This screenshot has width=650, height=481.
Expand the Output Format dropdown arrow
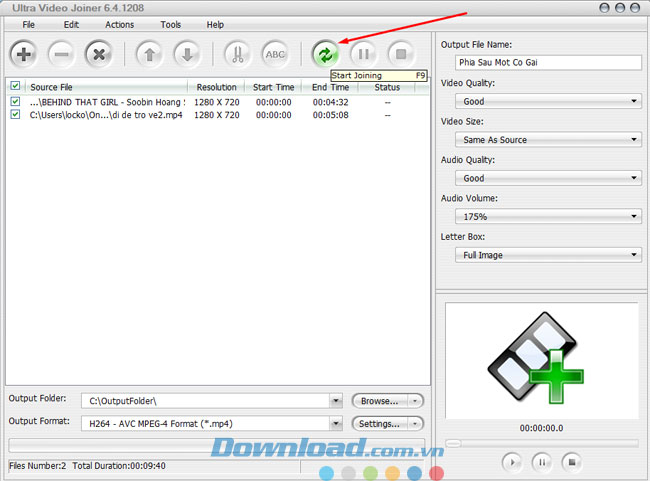tap(336, 424)
